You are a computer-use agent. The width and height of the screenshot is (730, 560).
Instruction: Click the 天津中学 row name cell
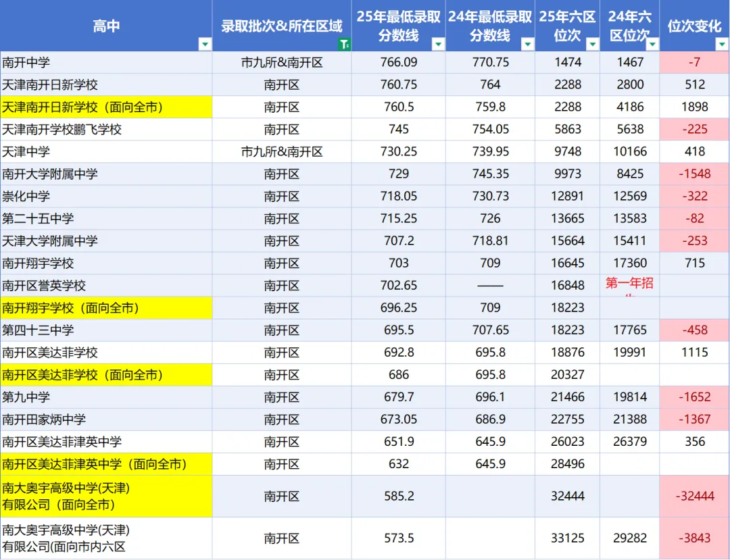coord(106,151)
